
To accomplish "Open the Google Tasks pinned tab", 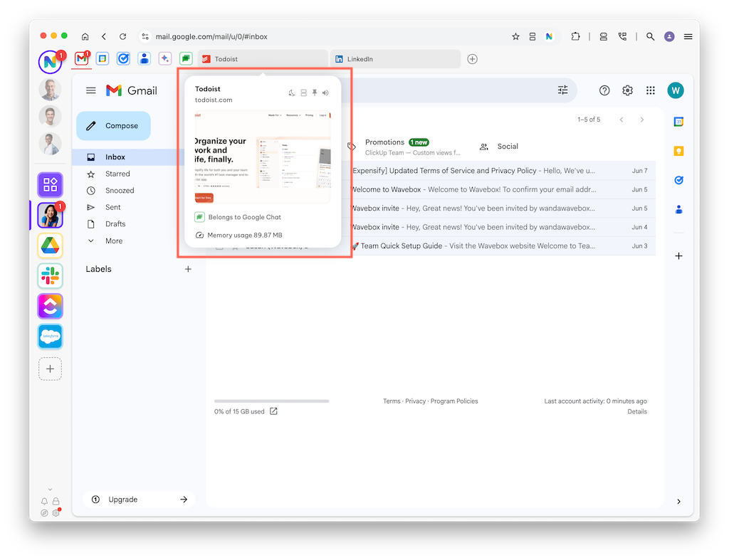I will 123,58.
